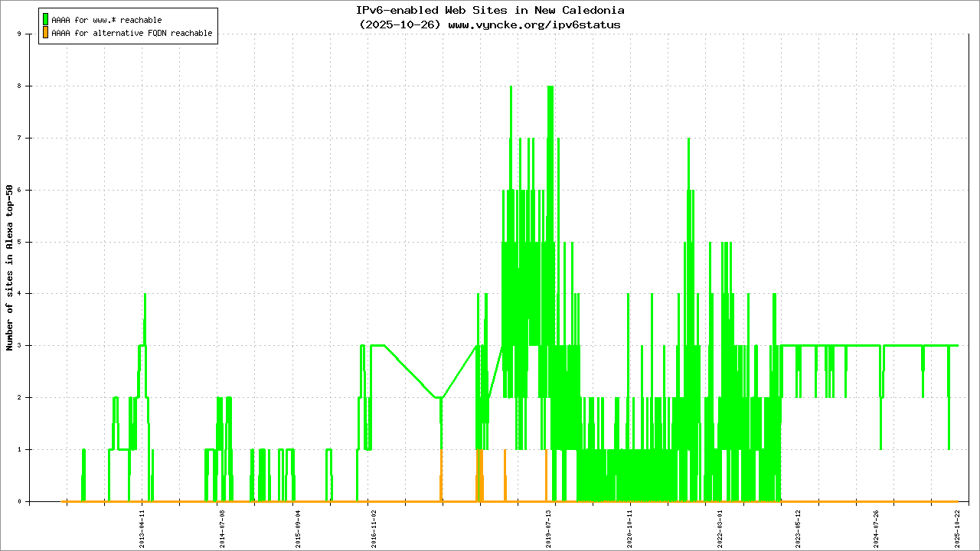Pick the 2020-10-11 x-axis date label

[x=630, y=529]
